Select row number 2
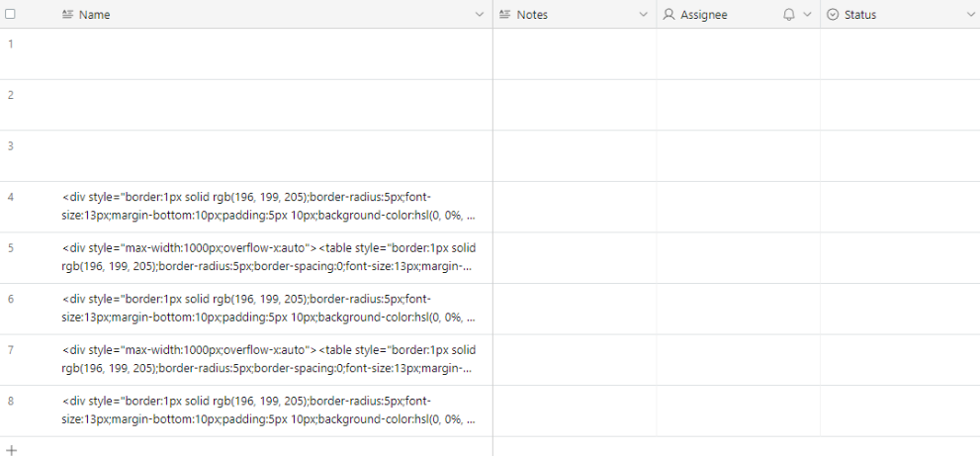 click(x=10, y=95)
